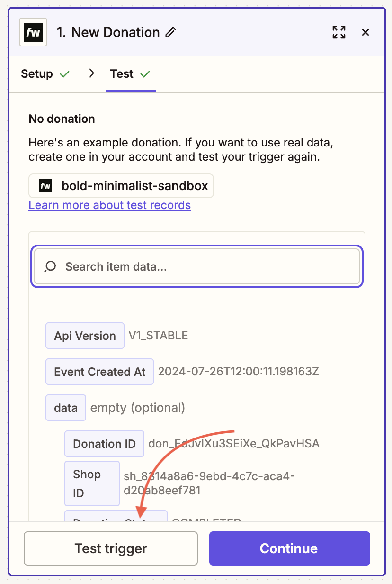Click the fw app logo in header
Image resolution: width=392 pixels, height=584 pixels.
tap(33, 32)
